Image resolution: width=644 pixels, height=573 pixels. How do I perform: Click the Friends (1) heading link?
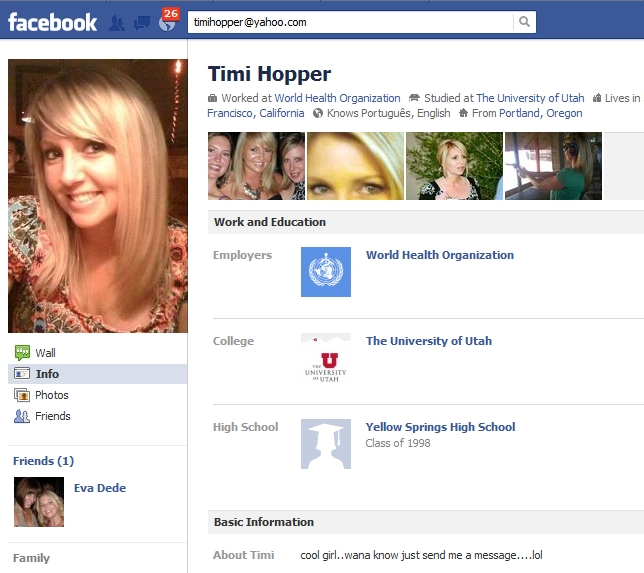[x=43, y=461]
